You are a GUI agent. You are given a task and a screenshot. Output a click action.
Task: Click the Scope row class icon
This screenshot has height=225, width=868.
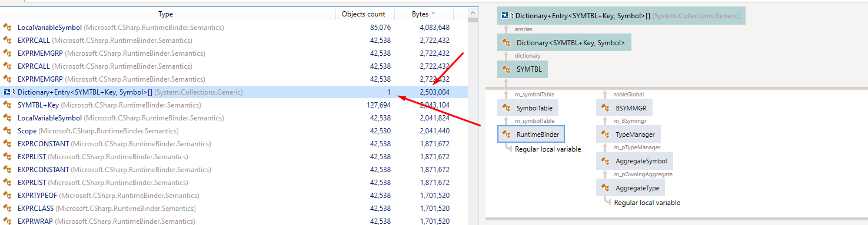[x=7, y=131]
